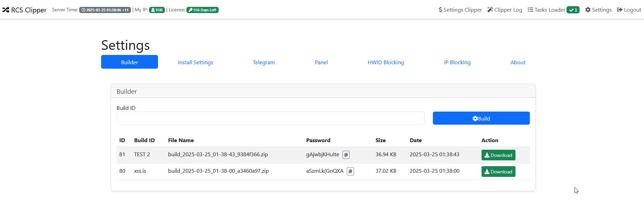Image resolution: width=644 pixels, height=205 pixels.
Task: Open Settings Clipper from the top bar
Action: pyautogui.click(x=460, y=10)
